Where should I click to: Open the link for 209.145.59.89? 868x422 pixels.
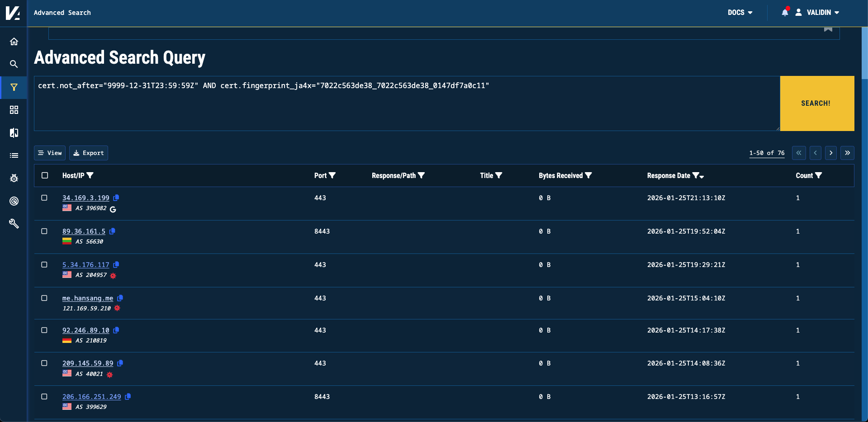coord(88,363)
